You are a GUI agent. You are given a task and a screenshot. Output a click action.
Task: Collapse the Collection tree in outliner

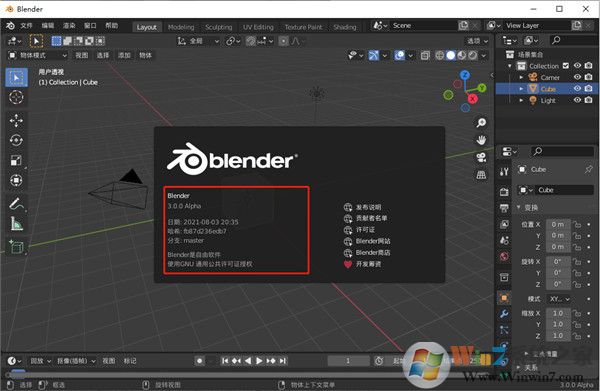coord(510,66)
